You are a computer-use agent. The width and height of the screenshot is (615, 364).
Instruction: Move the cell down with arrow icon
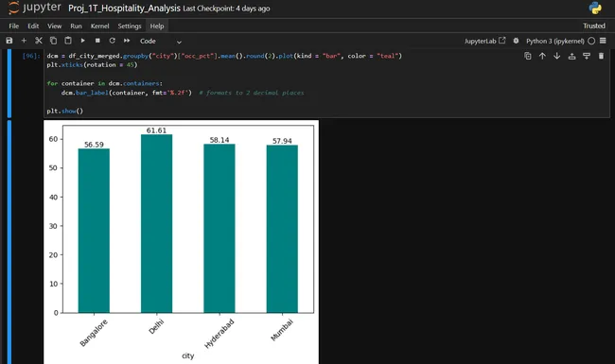pyautogui.click(x=557, y=56)
